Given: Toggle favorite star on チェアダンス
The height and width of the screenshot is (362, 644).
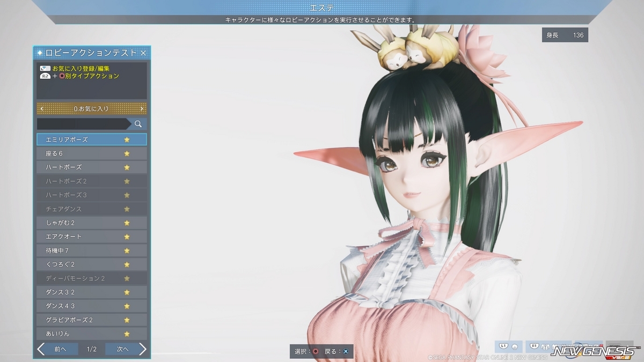Looking at the screenshot, I should (x=127, y=209).
